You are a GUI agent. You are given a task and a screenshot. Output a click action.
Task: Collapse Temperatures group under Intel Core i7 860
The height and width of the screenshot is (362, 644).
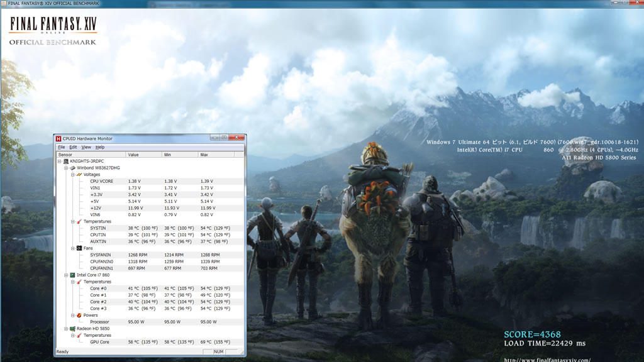73,282
